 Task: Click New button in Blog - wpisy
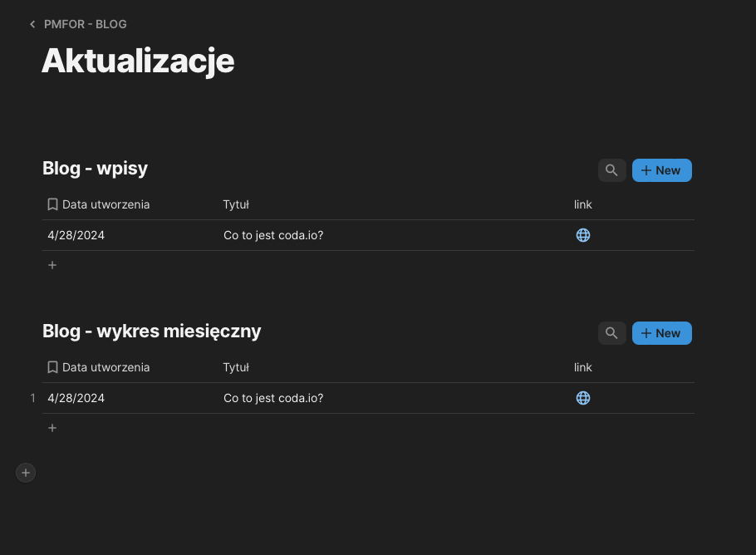661,170
